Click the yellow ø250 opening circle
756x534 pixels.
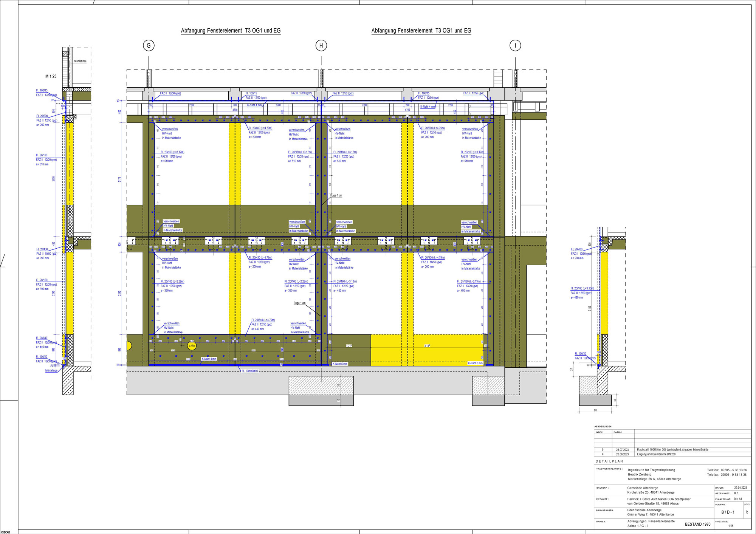(x=192, y=346)
